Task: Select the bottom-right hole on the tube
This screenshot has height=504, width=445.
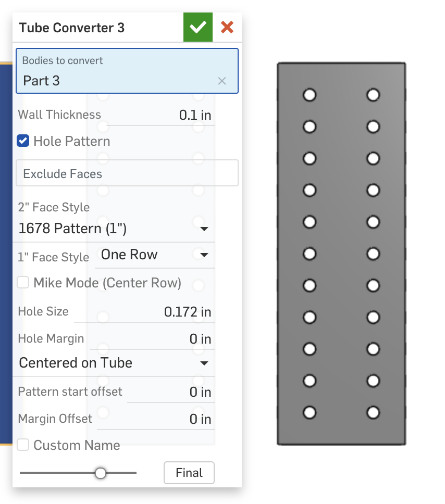Action: [373, 412]
